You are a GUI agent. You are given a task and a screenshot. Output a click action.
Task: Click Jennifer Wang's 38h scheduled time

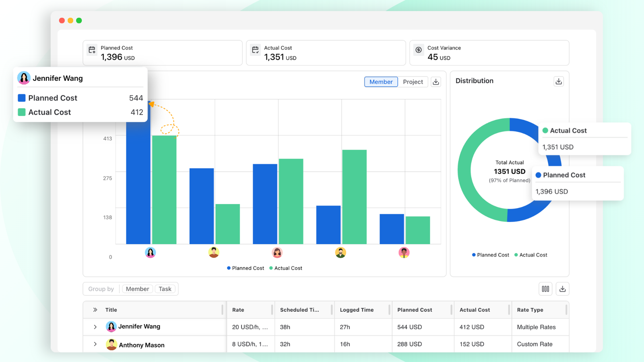305,327
